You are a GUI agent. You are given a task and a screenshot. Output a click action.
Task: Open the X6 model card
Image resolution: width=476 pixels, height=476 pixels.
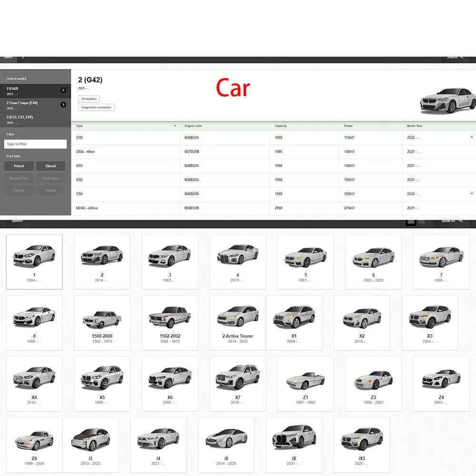170,384
